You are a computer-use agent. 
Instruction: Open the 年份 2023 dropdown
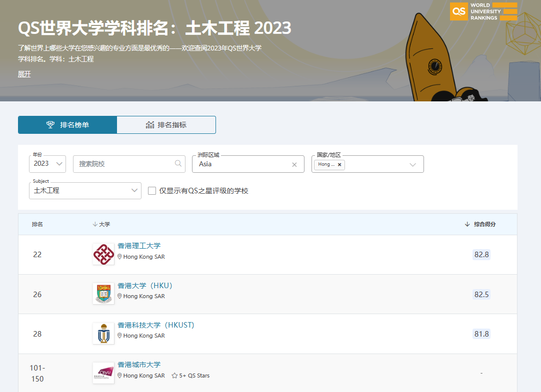(47, 164)
